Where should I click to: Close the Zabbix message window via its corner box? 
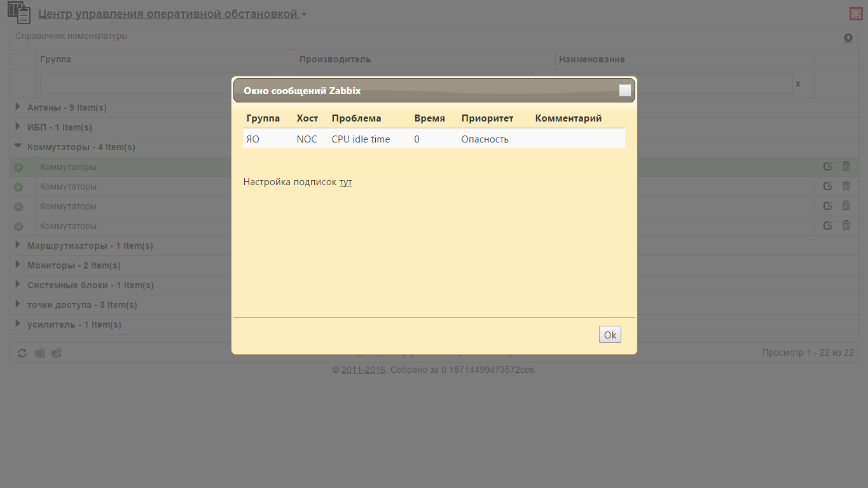click(x=625, y=90)
